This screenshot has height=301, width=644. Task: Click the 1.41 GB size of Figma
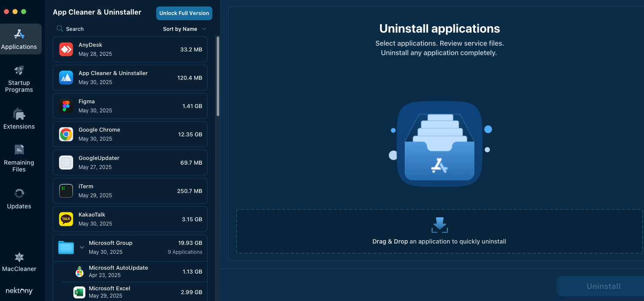pos(192,106)
